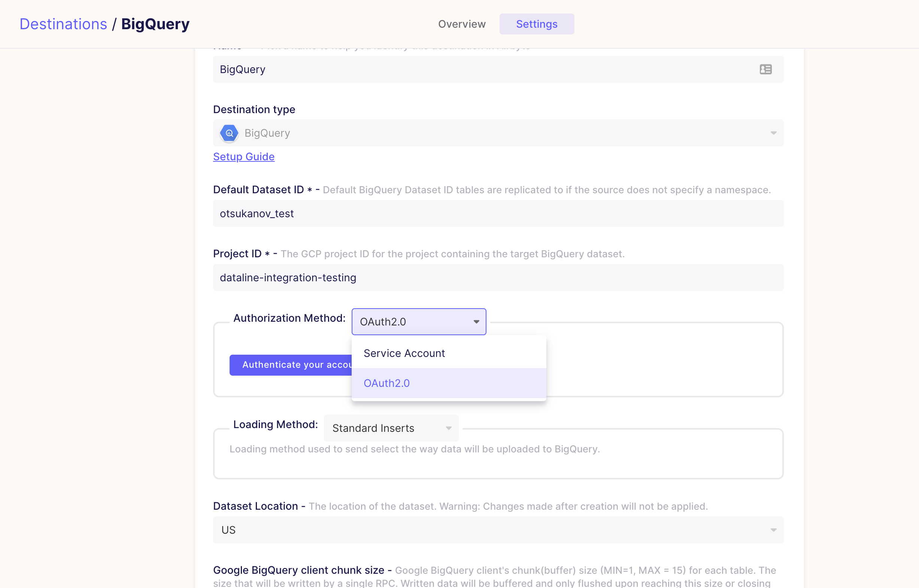The width and height of the screenshot is (919, 588).
Task: Open the Setup Guide link
Action: pos(243,157)
